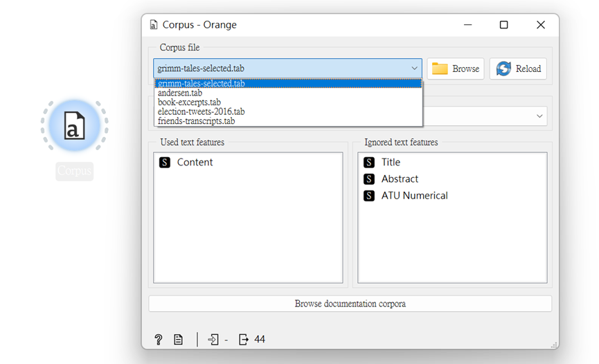The width and height of the screenshot is (599, 364).
Task: Click the S icon beside Content
Action: (165, 163)
